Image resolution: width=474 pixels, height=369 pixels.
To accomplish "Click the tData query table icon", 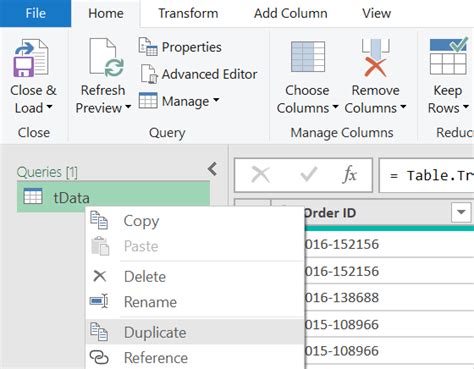I will point(33,196).
